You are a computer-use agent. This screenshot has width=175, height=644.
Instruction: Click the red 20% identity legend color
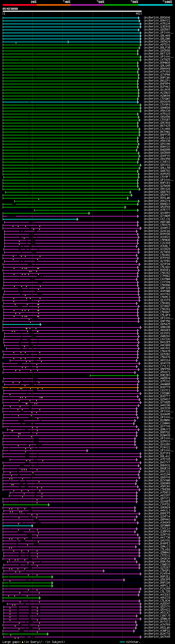click(x=20, y=5)
